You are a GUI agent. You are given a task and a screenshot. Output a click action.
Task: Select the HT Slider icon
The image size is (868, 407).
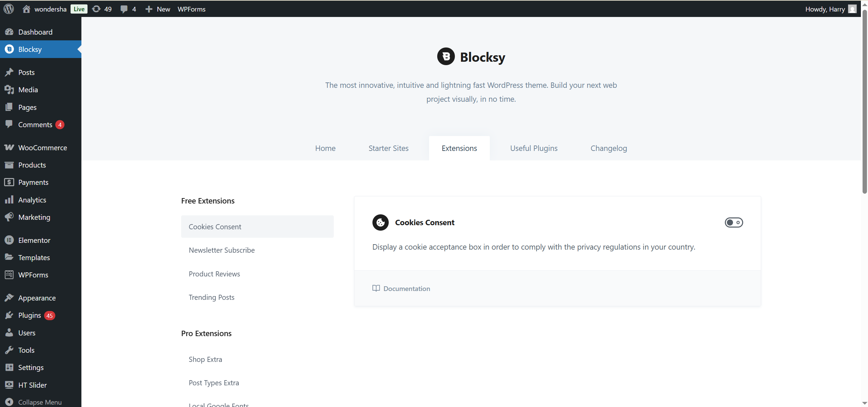click(9, 385)
